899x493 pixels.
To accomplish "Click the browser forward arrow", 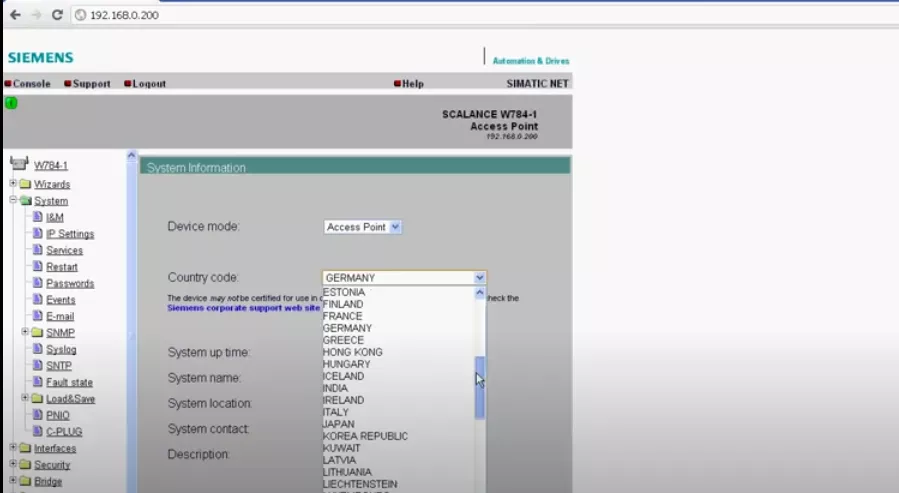I will coord(36,15).
